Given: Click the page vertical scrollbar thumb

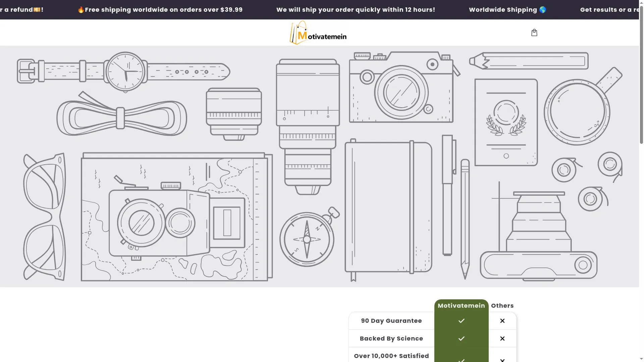Looking at the screenshot, I should (641, 74).
